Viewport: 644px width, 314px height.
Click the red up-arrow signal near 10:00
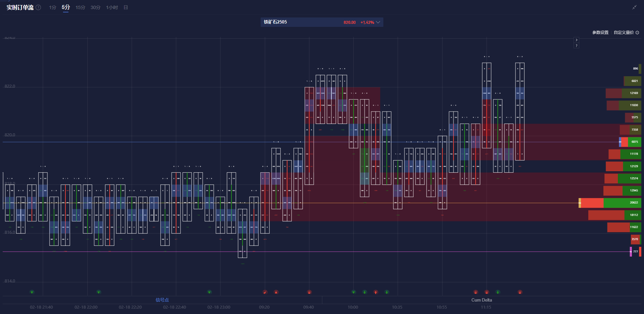coord(376,292)
